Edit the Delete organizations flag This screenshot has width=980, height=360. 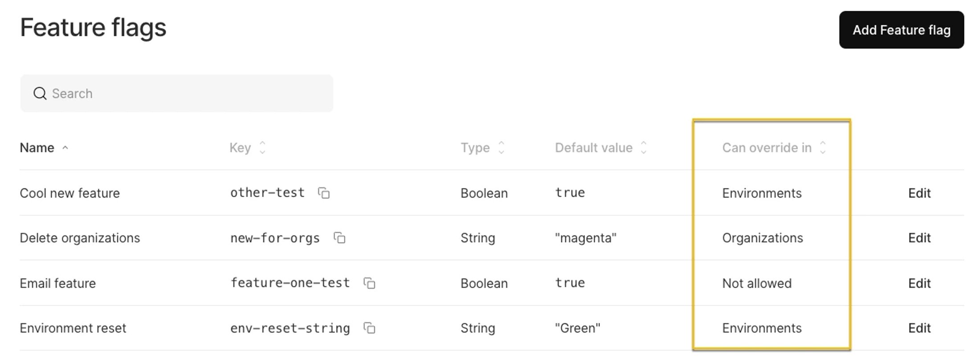(919, 238)
